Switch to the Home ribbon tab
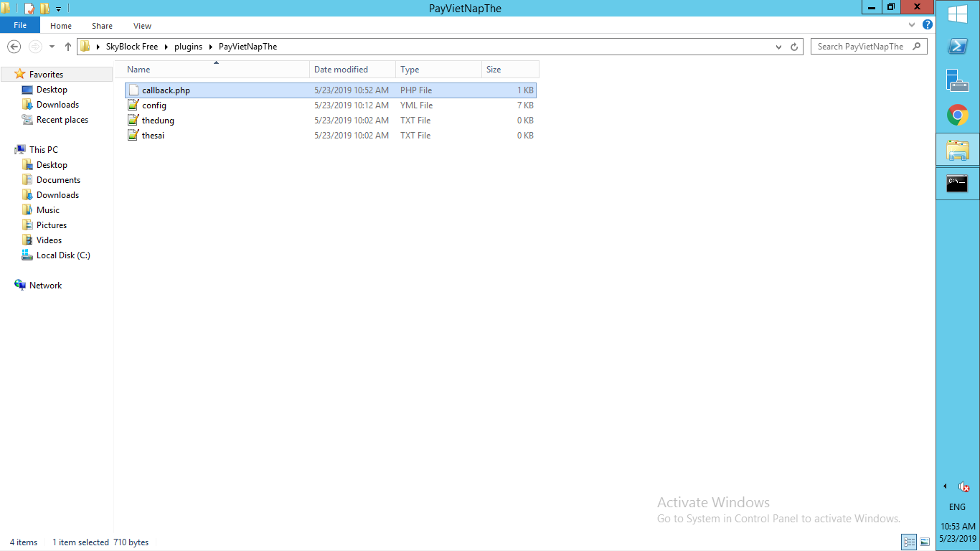The width and height of the screenshot is (980, 551). click(x=61, y=26)
